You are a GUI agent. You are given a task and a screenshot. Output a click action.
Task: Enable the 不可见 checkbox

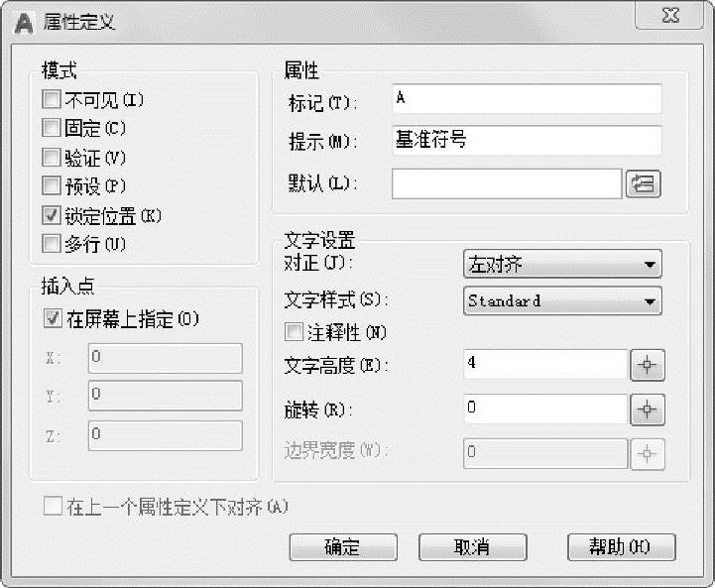coord(52,99)
